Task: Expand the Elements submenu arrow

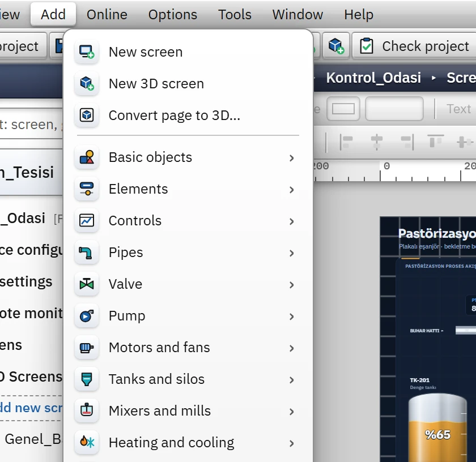Action: [x=291, y=190]
